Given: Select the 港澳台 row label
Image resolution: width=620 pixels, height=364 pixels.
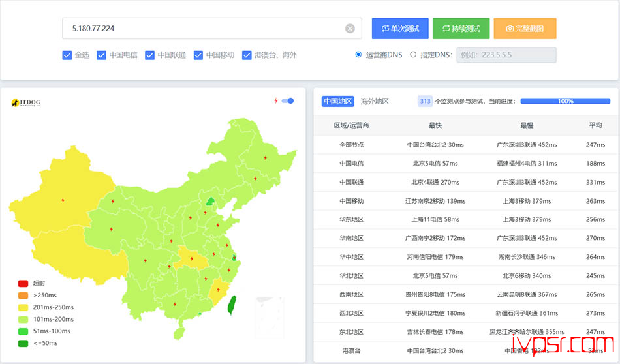Looking at the screenshot, I should click(x=351, y=350).
